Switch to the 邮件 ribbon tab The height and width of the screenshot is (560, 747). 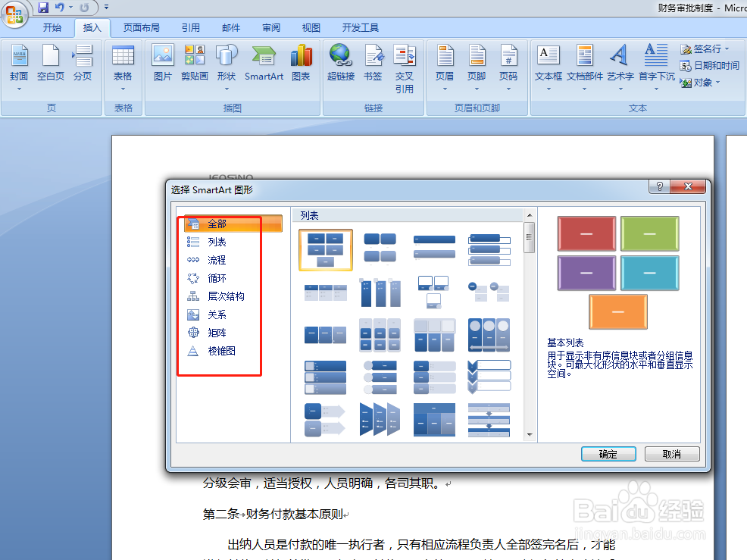pyautogui.click(x=231, y=27)
